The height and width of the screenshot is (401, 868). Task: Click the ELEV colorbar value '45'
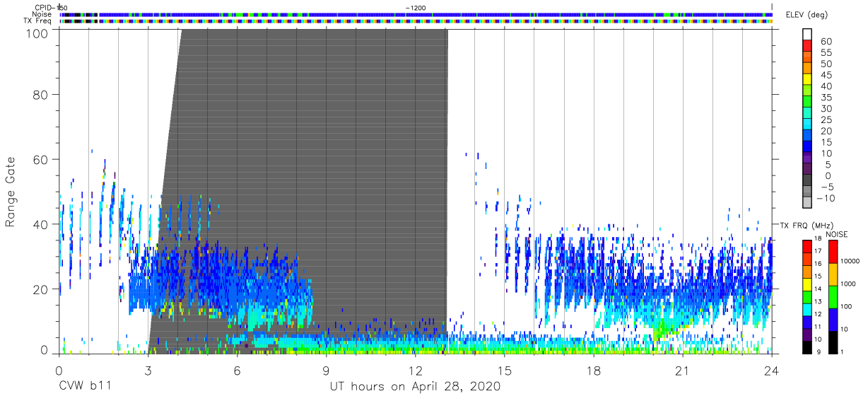coord(826,75)
